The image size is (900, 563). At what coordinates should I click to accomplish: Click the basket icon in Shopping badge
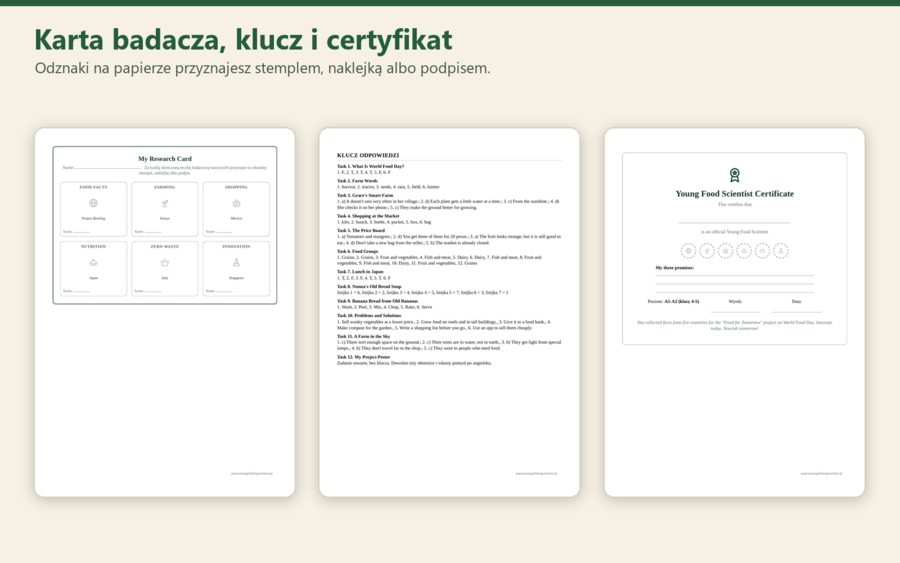236,203
